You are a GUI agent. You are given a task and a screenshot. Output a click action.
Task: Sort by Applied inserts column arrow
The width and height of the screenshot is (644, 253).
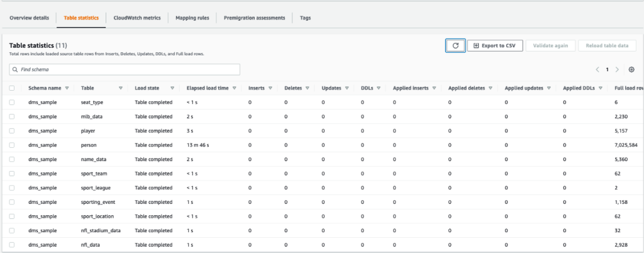point(434,88)
